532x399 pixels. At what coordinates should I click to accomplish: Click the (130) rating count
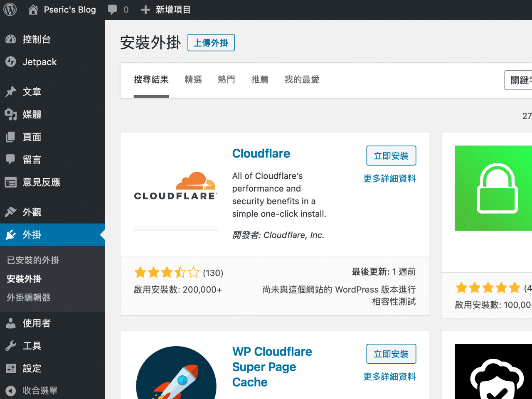[x=213, y=273]
